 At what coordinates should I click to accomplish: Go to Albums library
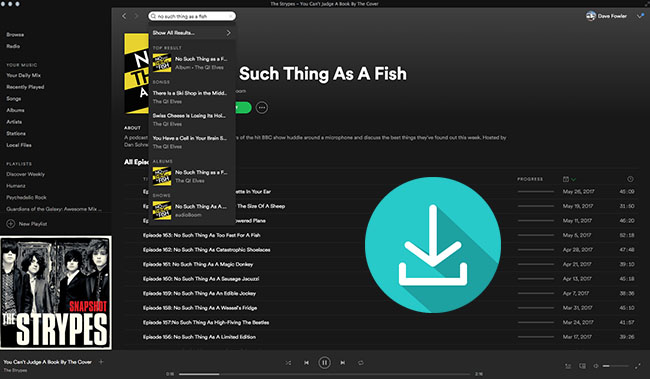[15, 110]
